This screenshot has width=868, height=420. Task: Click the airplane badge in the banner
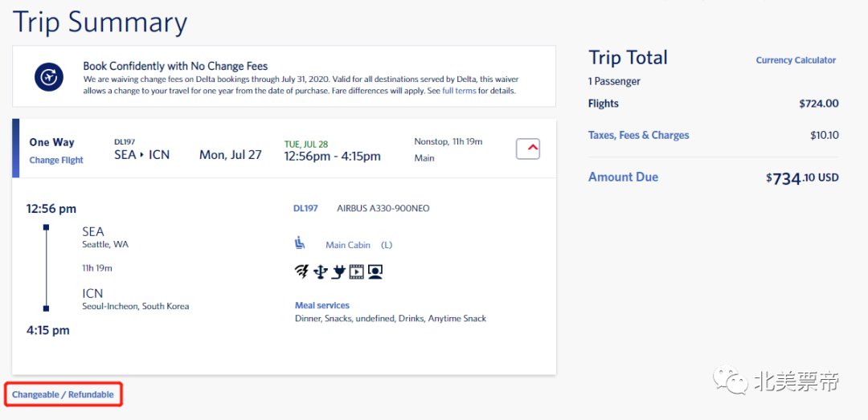pyautogui.click(x=49, y=77)
